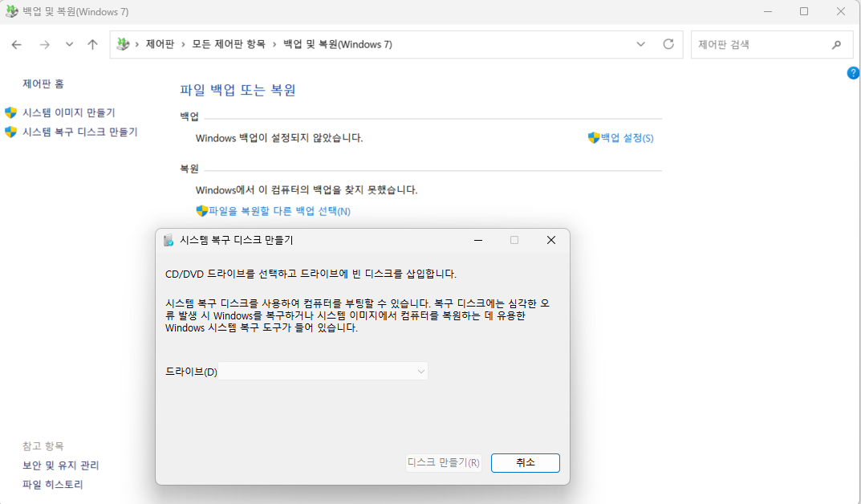Minimize the 백업 및 복원 window

coord(768,11)
